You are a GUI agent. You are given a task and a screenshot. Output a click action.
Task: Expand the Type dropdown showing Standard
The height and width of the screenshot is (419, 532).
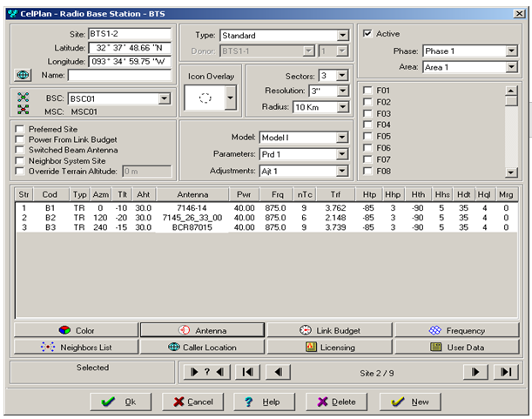pyautogui.click(x=340, y=36)
